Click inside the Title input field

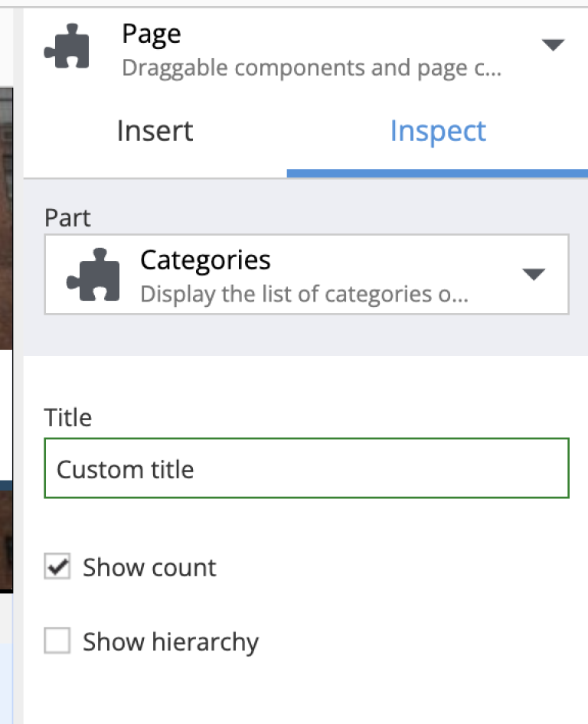[306, 468]
